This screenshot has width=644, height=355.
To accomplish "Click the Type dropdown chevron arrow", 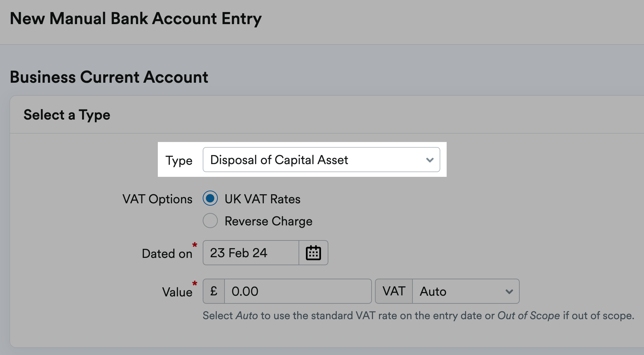I will point(430,160).
